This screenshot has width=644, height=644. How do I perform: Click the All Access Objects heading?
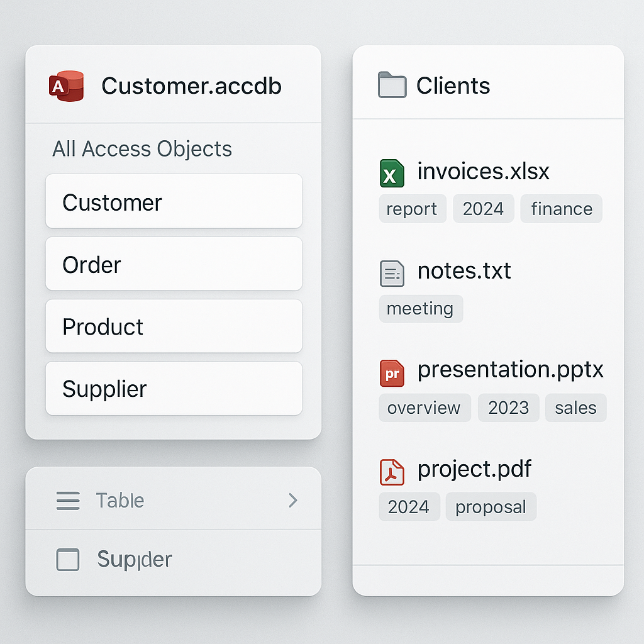[142, 148]
